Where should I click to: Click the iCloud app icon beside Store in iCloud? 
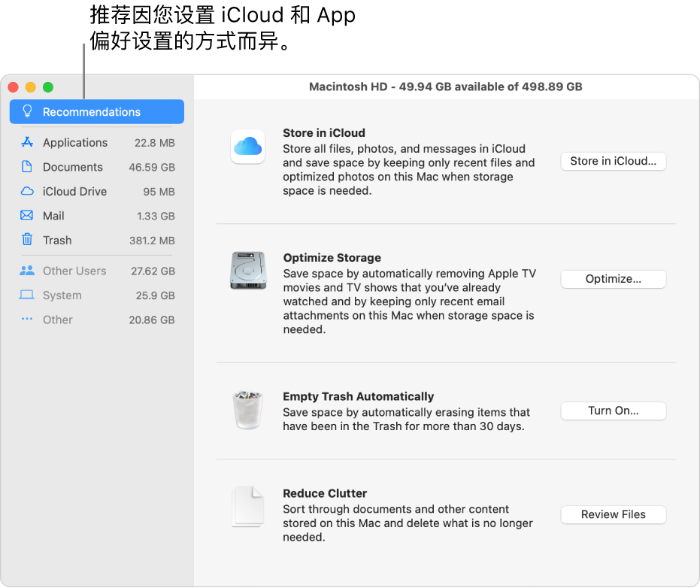[x=248, y=147]
